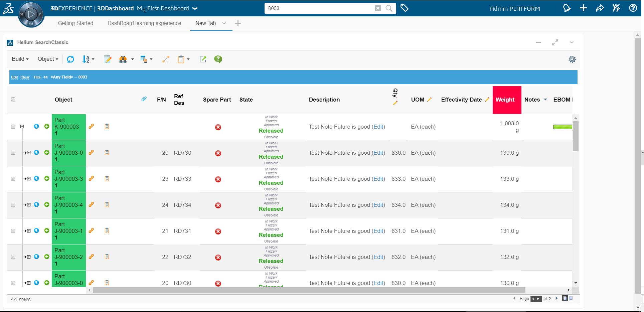Check the checkbox for row K-900003
This screenshot has width=644, height=312.
(13, 127)
